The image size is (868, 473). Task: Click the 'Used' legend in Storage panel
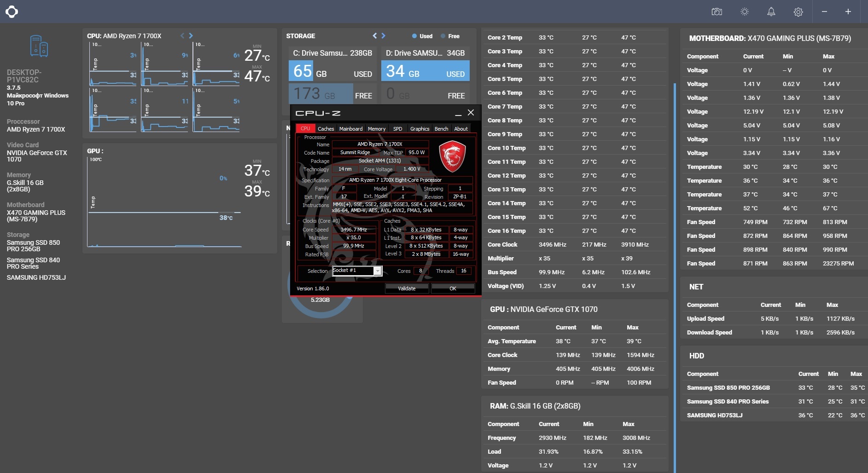(422, 36)
